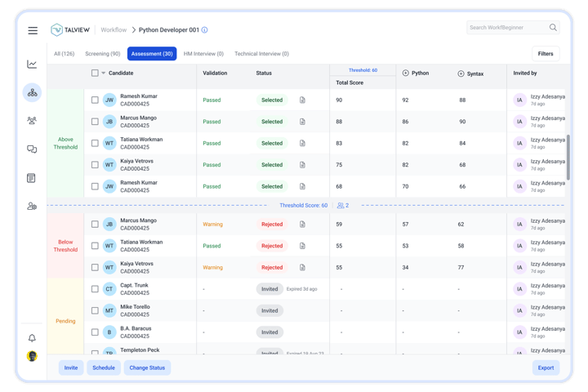The height and width of the screenshot is (392, 588).
Task: Click the info icon beside Python Developer 001
Action: (204, 30)
